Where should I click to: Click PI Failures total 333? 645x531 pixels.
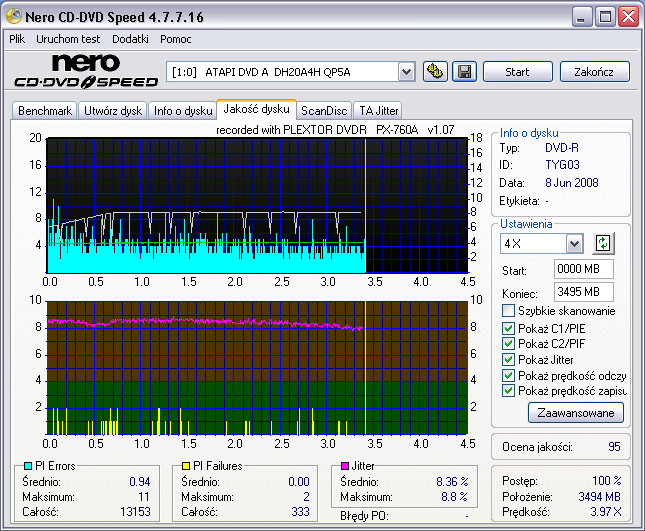[300, 512]
